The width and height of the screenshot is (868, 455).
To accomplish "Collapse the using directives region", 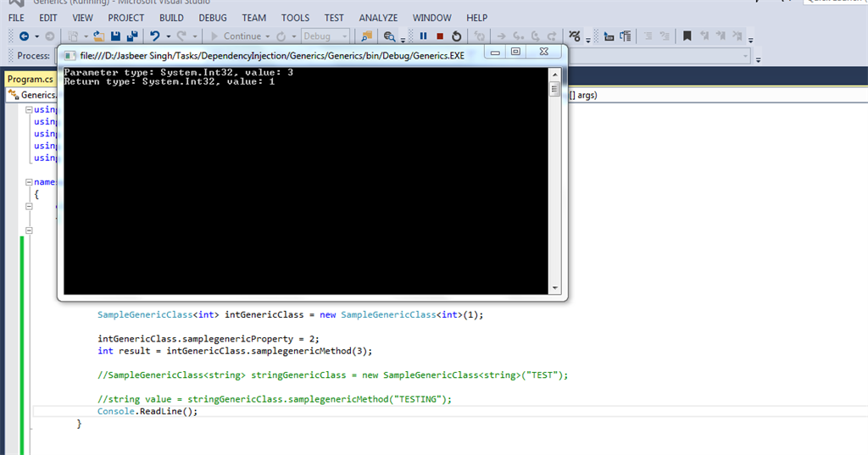I will 29,110.
